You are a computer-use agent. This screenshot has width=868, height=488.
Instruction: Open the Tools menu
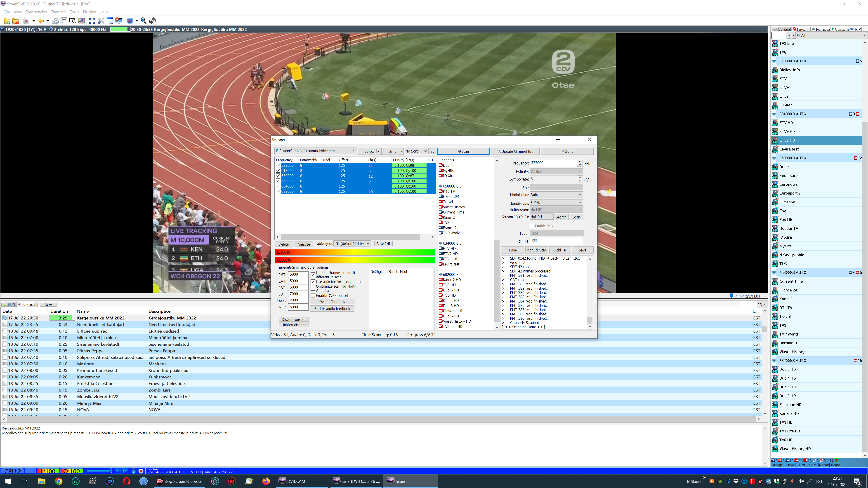74,12
